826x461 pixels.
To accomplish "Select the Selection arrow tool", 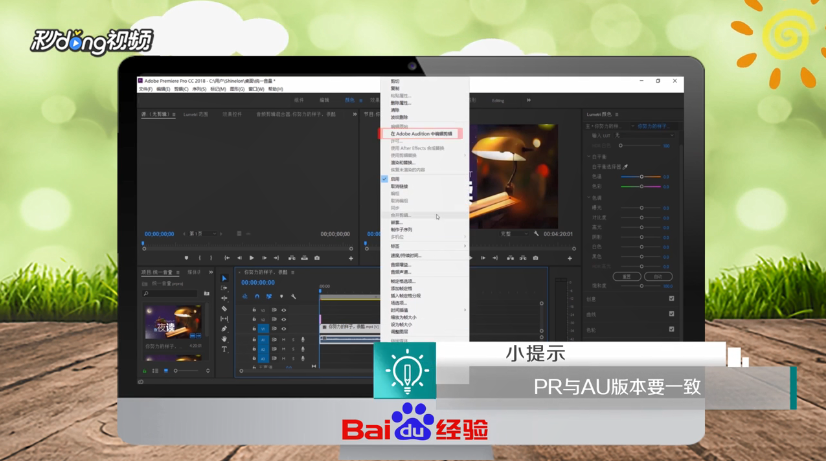I will click(x=224, y=278).
